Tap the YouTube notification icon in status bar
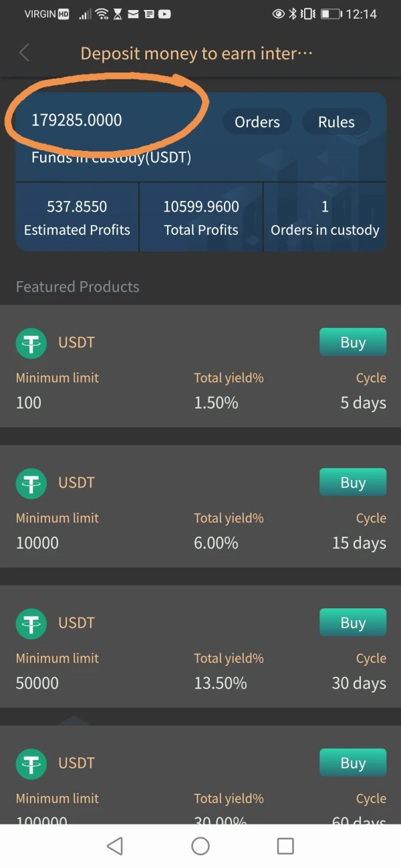 (164, 14)
